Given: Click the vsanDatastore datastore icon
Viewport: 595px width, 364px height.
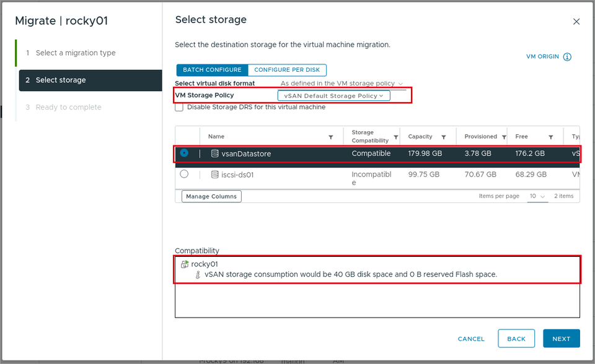Looking at the screenshot, I should pyautogui.click(x=215, y=153).
